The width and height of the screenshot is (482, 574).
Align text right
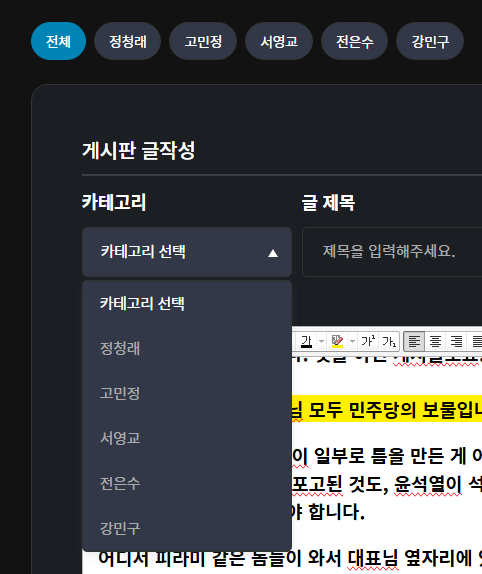click(x=456, y=342)
